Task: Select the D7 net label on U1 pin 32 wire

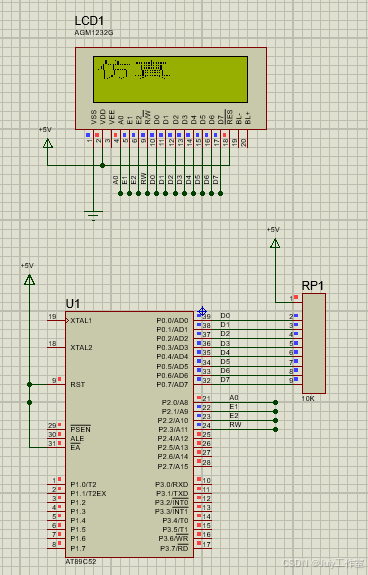Action: (x=225, y=380)
